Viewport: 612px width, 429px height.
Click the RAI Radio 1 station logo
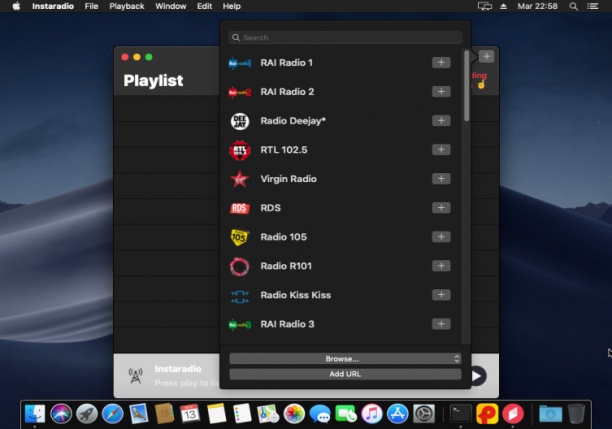[240, 63]
